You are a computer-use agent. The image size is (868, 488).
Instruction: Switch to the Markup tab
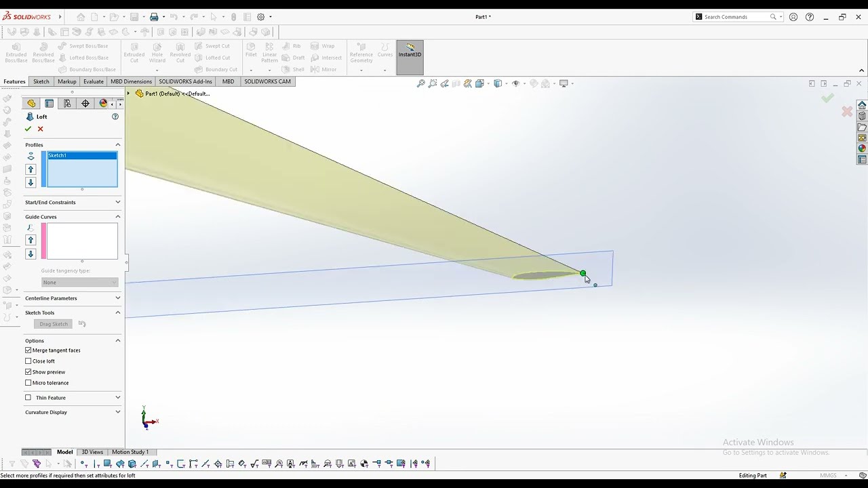click(x=67, y=81)
